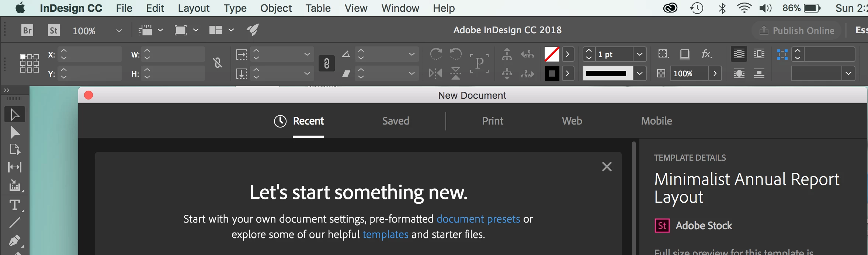Select the Type tool

click(x=15, y=205)
